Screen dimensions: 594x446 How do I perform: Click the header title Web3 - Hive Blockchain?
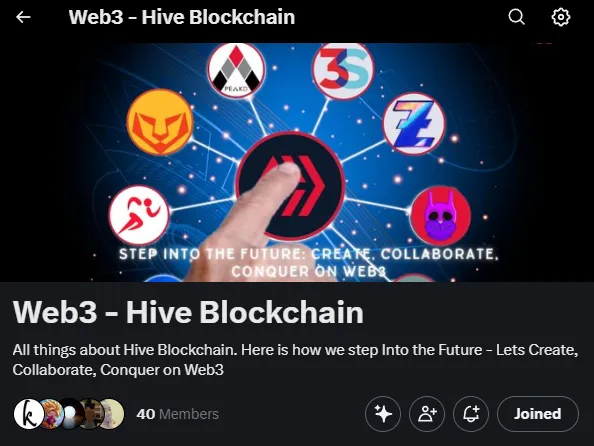182,17
